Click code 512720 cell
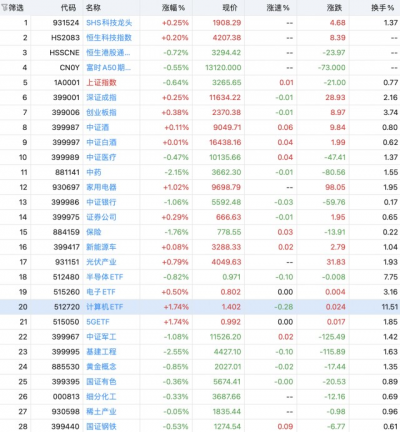This screenshot has height=432, width=400. pos(67,307)
